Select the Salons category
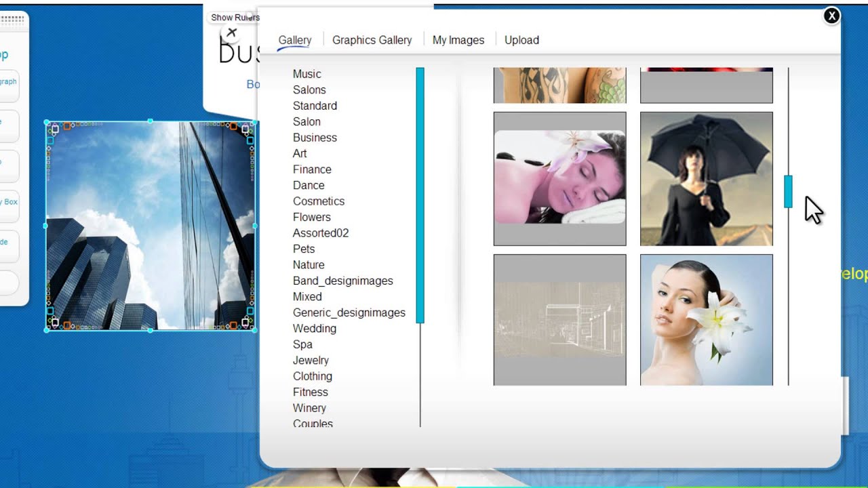 point(309,89)
